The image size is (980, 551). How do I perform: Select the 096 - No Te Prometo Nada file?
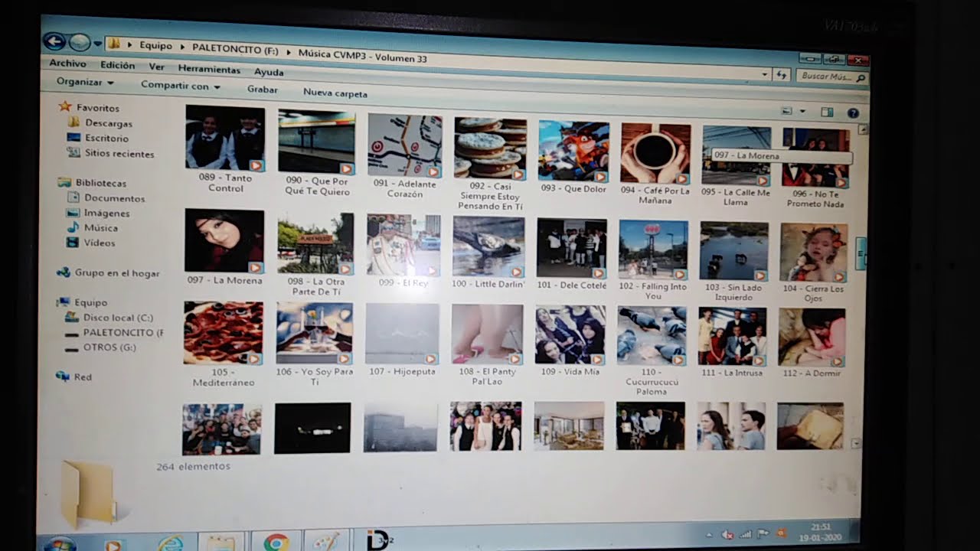point(817,168)
